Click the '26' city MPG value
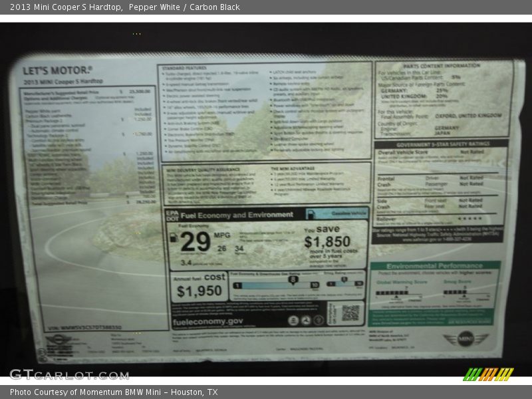 [222, 249]
